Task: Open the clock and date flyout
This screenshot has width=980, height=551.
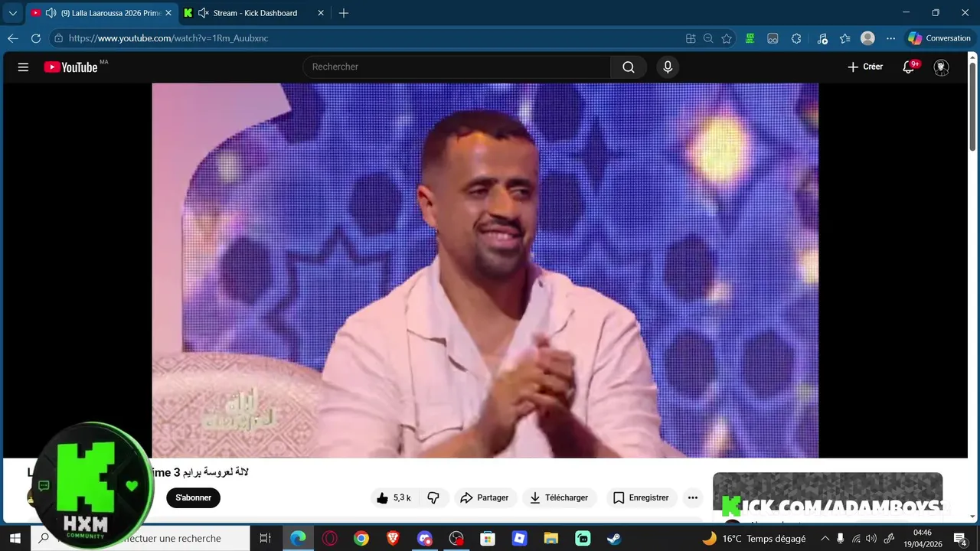Action: (923, 539)
